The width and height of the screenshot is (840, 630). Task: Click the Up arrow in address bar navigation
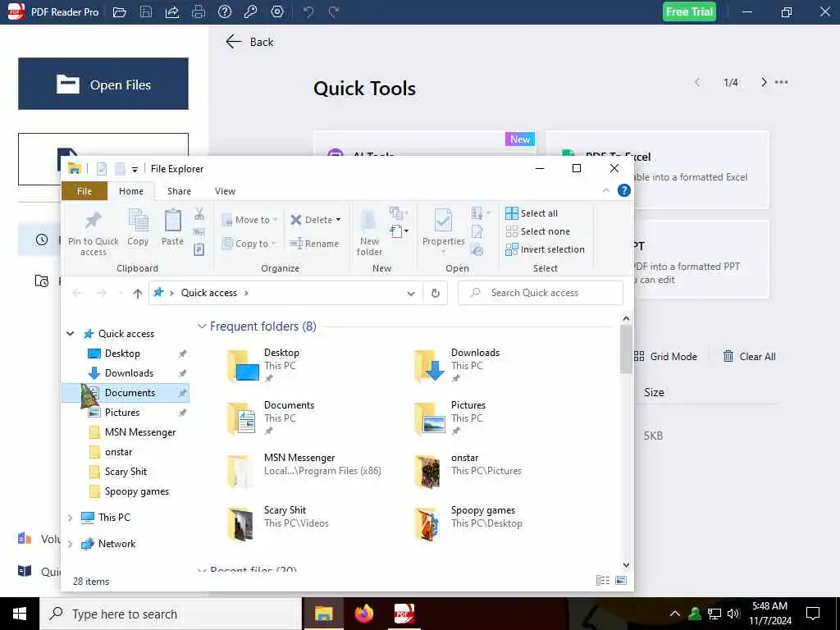click(138, 293)
